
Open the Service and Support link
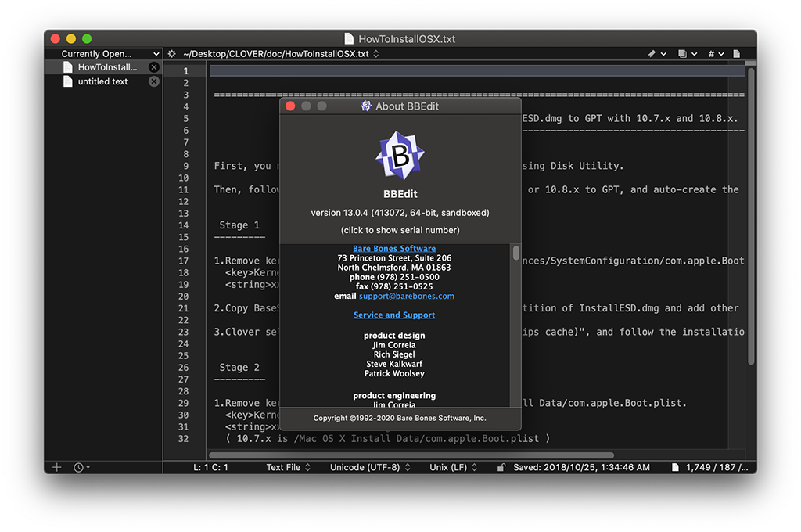[x=394, y=315]
